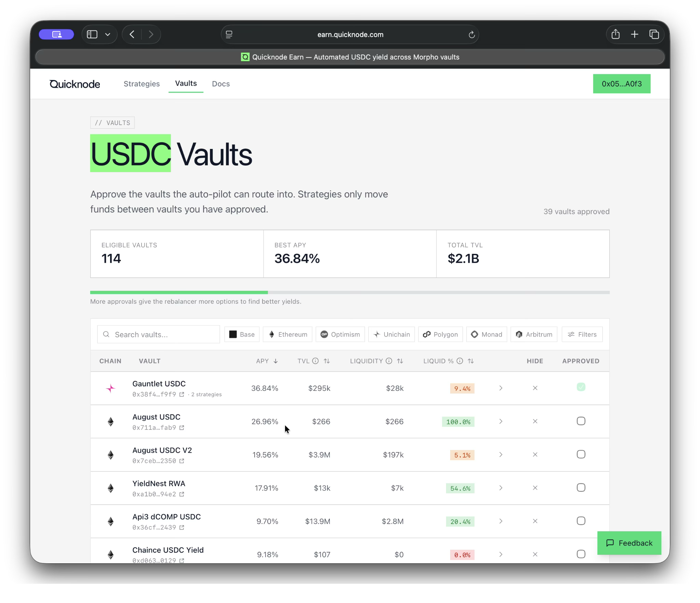Filter by Arbitrum chain

point(534,334)
